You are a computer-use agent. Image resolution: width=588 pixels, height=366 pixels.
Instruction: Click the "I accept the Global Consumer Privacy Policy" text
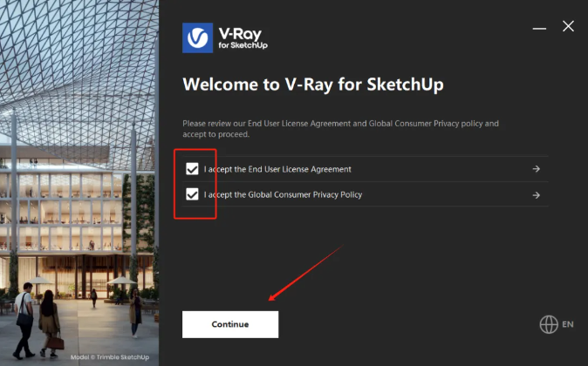283,195
